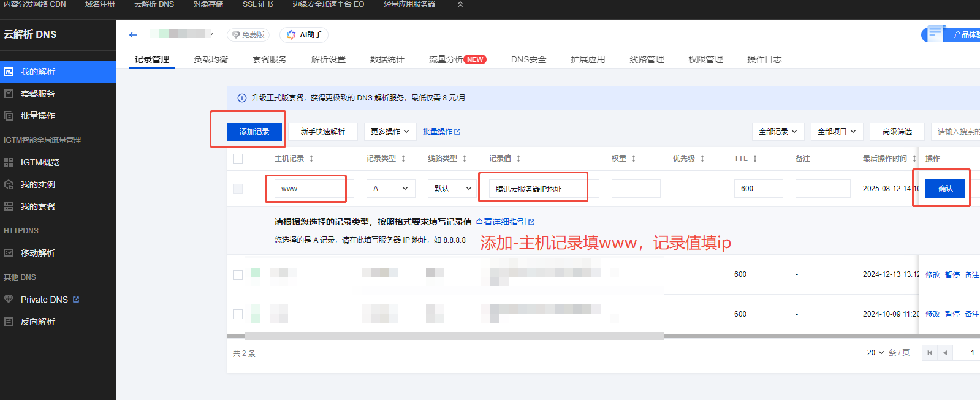
Task: Open 线路类型 默认 dropdown
Action: tap(452, 189)
